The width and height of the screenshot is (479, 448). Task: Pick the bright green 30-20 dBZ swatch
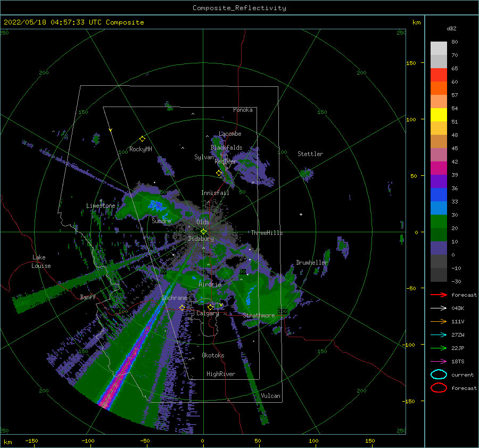tap(439, 222)
